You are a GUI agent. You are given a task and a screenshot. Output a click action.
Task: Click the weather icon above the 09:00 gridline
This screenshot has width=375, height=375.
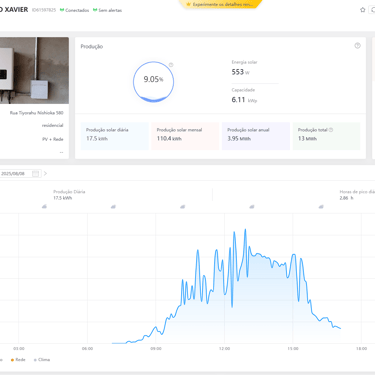(x=182, y=207)
